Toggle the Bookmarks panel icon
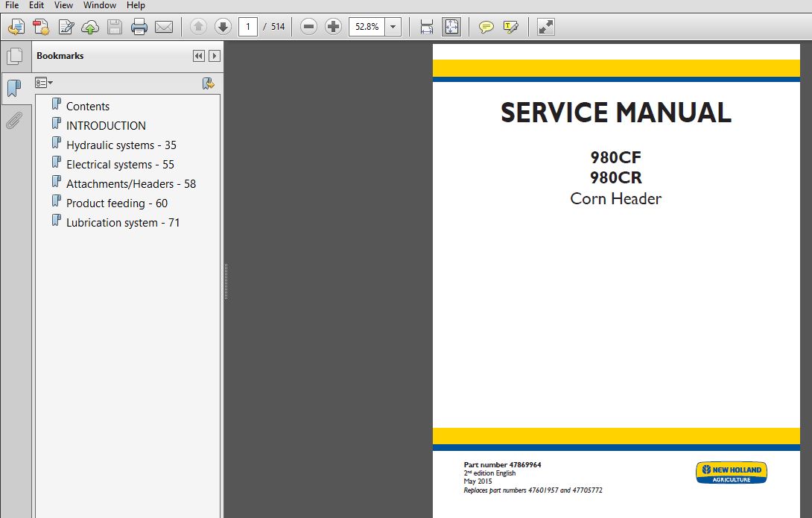 (x=14, y=88)
